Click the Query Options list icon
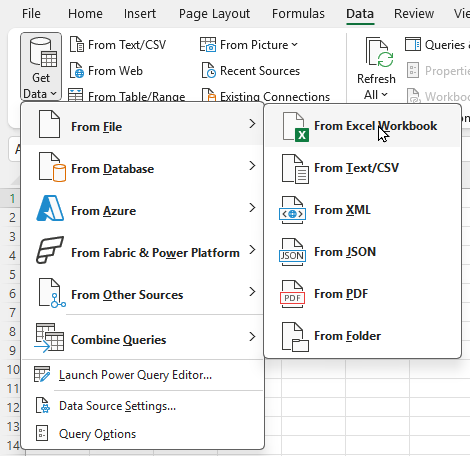Screen dimensions: 470x456 tap(42, 433)
